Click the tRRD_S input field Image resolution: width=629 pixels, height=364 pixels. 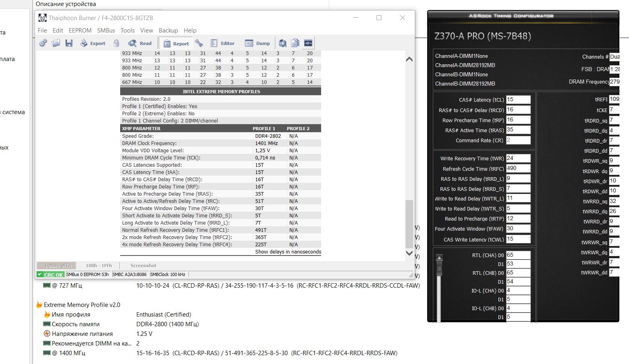[518, 188]
